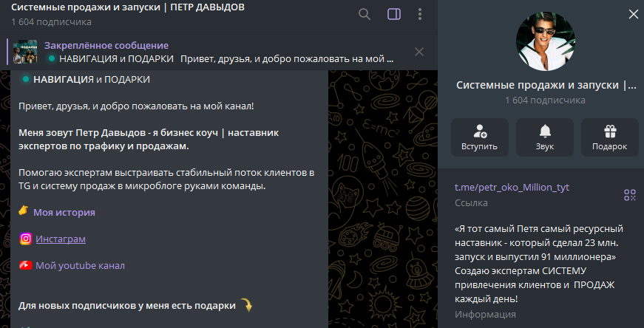This screenshot has height=328, width=644.
Task: Close the channel info panel
Action: 633,14
